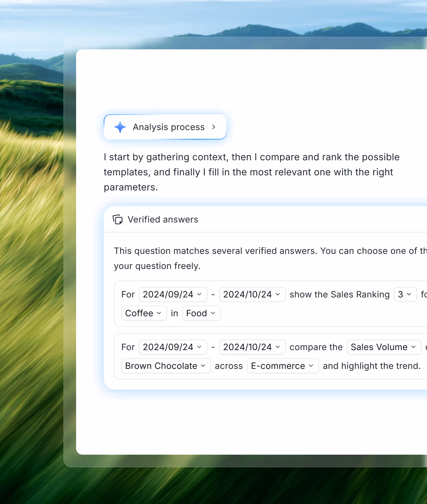Click the Verified answers stacked-cards icon
427x504 pixels.
click(x=118, y=219)
